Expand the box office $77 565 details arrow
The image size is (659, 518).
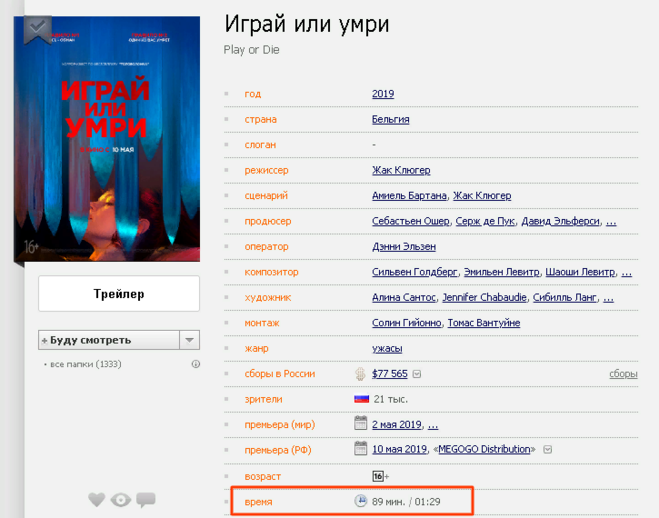[417, 374]
